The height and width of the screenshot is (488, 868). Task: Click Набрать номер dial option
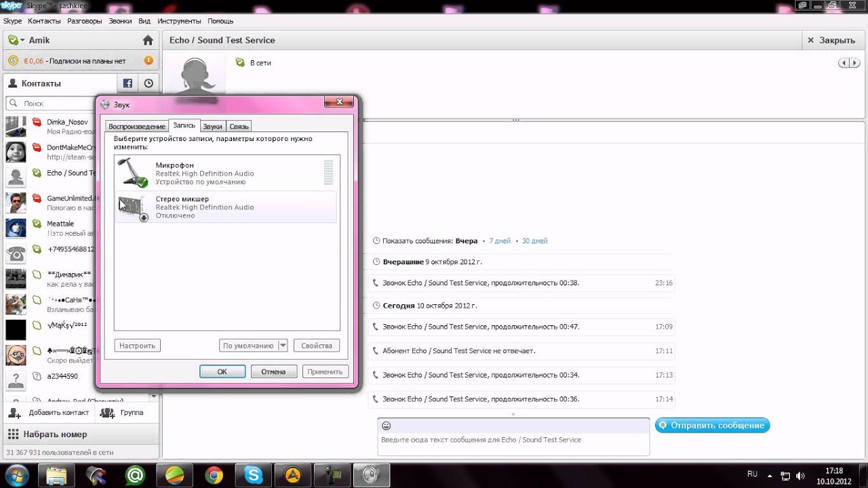point(55,434)
